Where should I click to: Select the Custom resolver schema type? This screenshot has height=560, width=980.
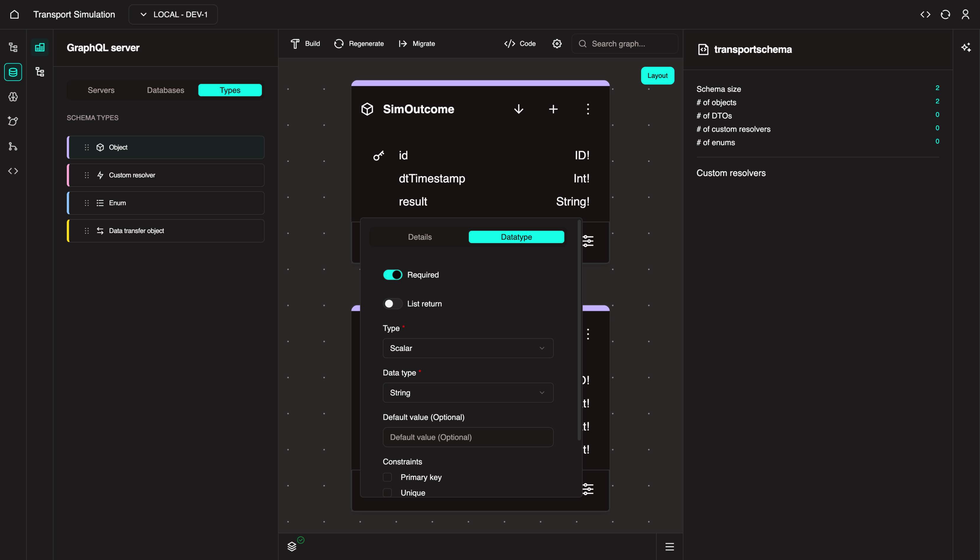166,175
